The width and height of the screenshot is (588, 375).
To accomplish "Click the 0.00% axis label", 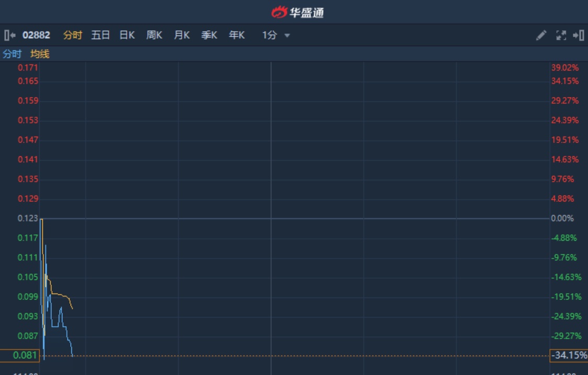I will 562,218.
